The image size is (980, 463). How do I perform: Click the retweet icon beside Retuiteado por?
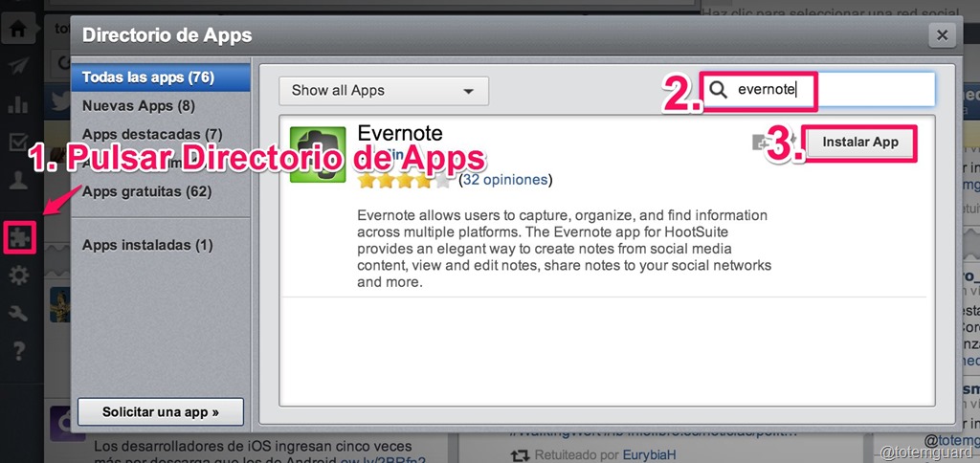click(519, 455)
